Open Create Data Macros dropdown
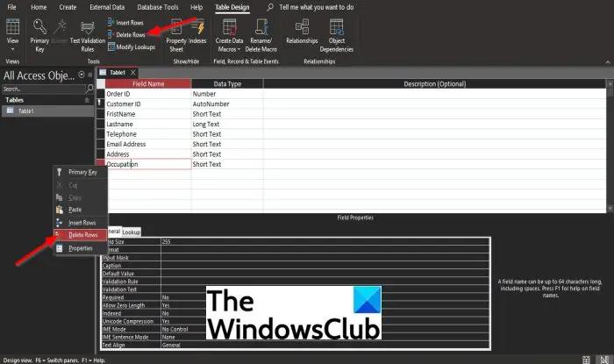Image resolution: width=614 pixels, height=364 pixels. [x=229, y=36]
